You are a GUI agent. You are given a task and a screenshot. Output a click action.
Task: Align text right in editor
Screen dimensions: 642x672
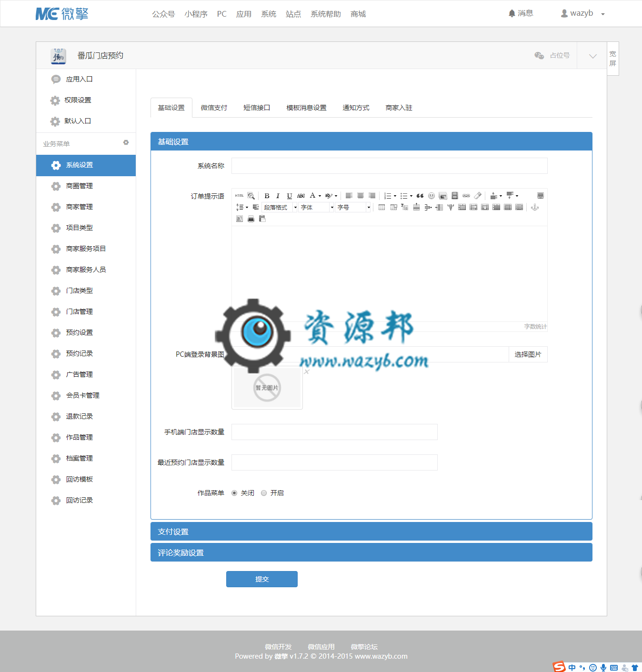pyautogui.click(x=372, y=196)
